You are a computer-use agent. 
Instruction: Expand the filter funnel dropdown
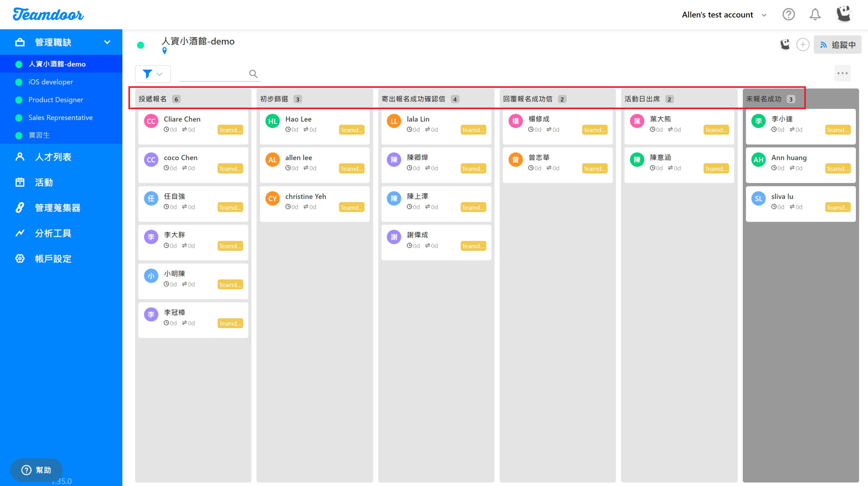153,74
